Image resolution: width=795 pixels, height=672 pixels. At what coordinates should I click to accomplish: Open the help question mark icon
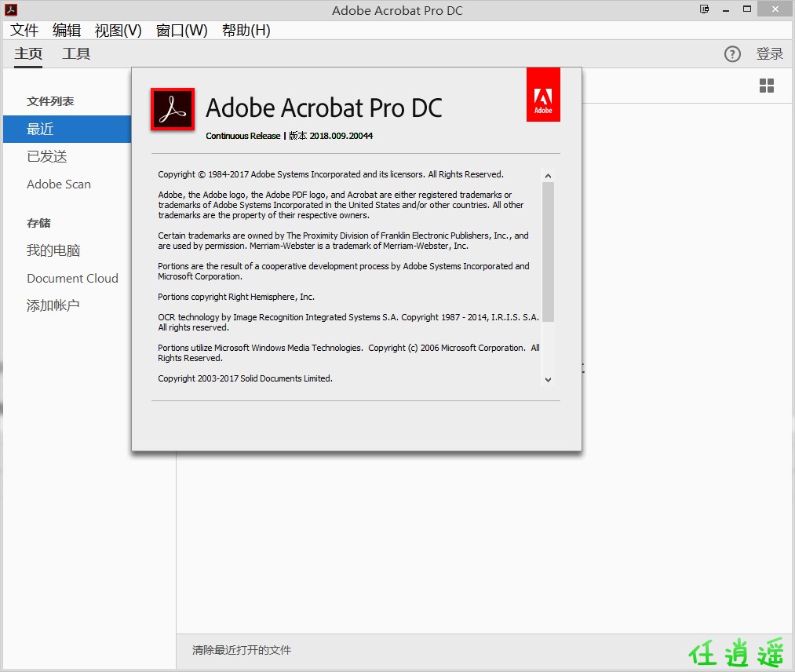[x=732, y=53]
